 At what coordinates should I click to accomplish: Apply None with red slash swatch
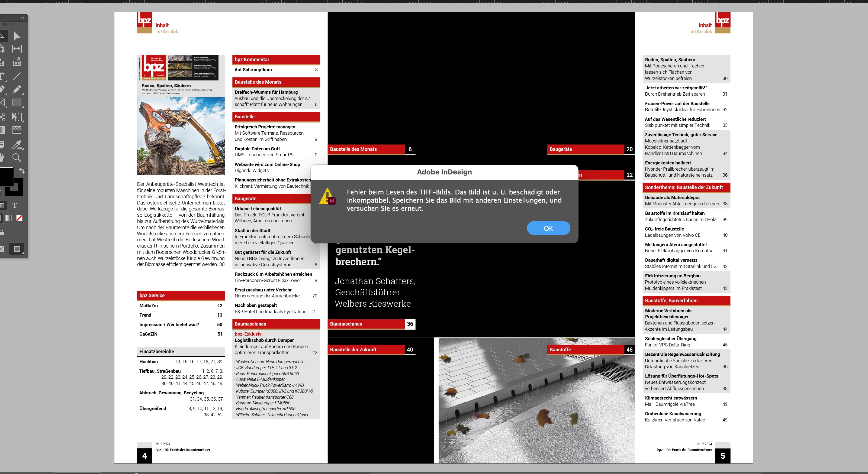coord(20,218)
